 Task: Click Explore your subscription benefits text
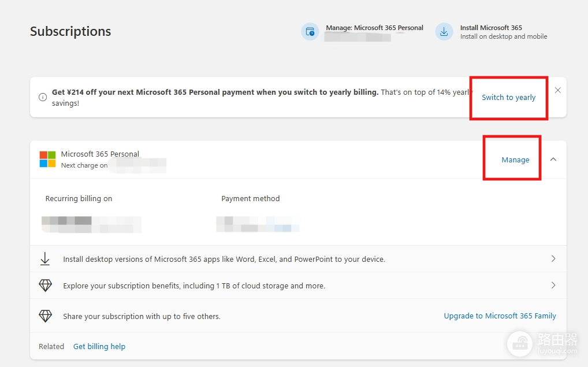[x=194, y=286]
